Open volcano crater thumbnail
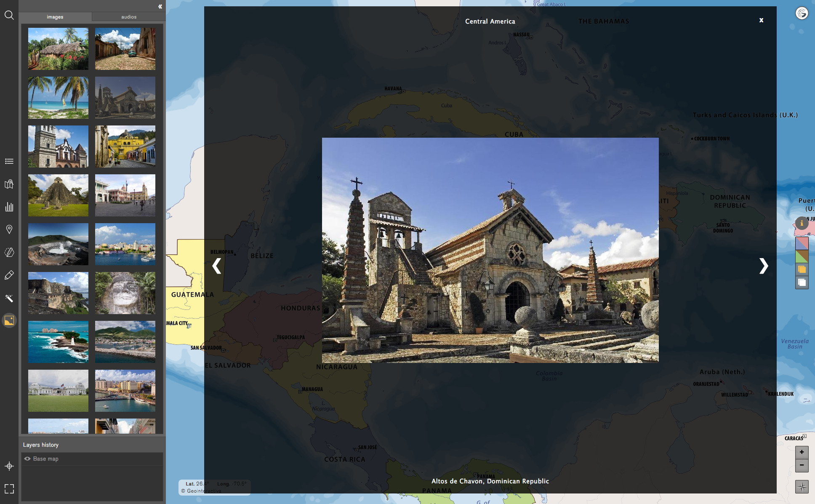The image size is (815, 504). pos(58,244)
